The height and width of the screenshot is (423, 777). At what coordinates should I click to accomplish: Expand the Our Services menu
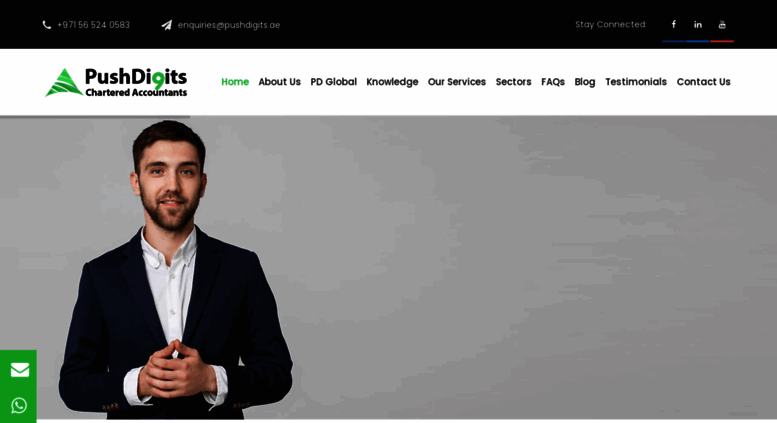pos(457,82)
